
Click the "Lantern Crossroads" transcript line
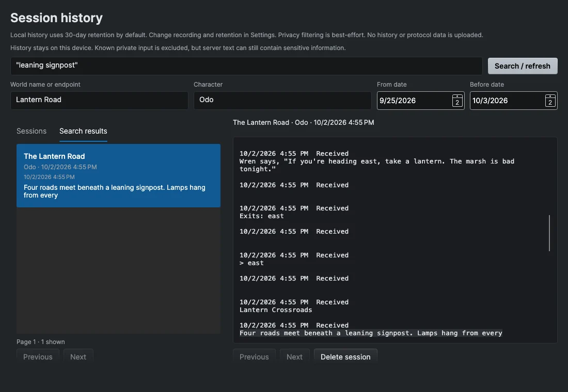pos(276,310)
